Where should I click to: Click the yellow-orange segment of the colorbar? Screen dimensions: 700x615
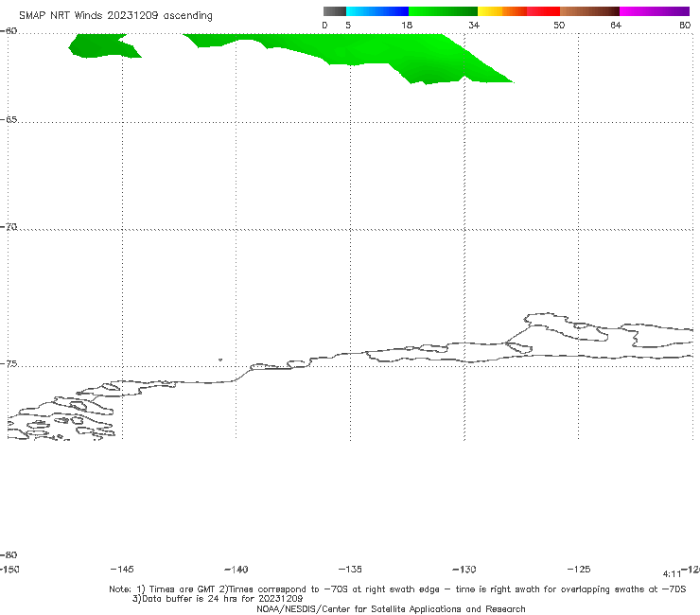click(501, 11)
